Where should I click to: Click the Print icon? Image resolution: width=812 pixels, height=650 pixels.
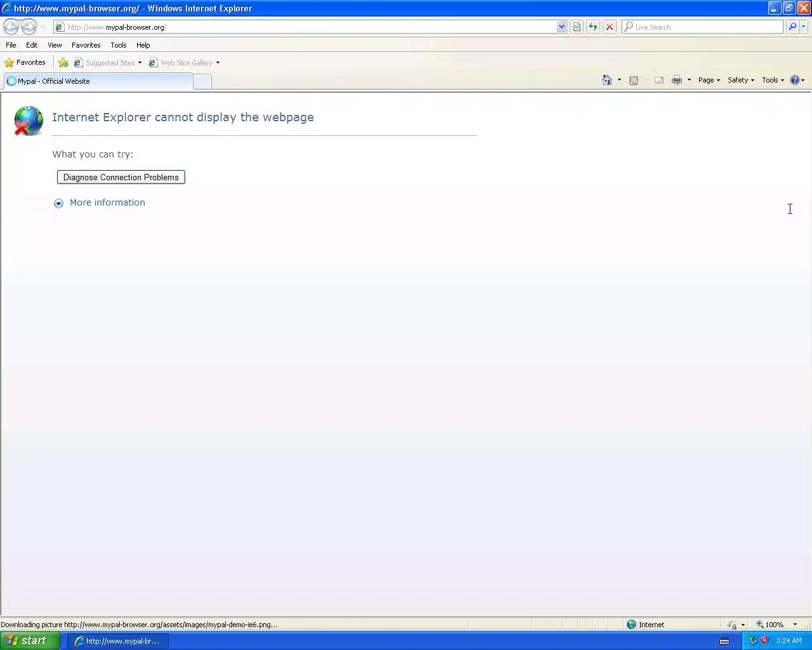click(677, 80)
